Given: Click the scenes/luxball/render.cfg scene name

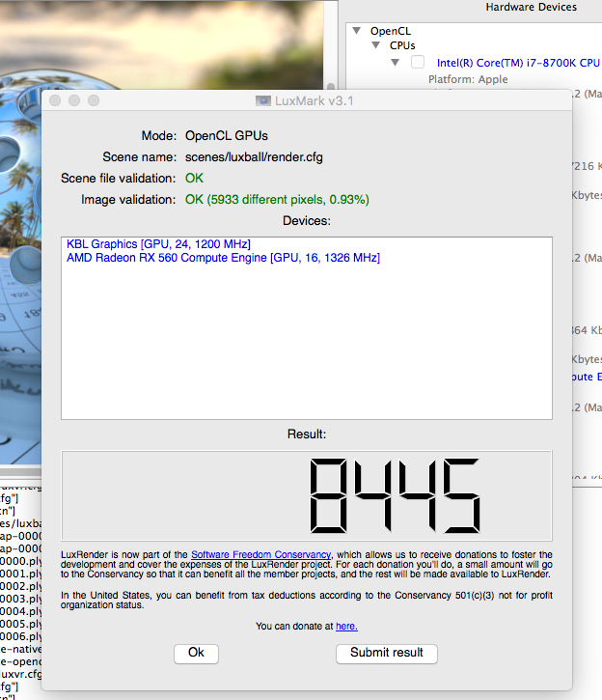Looking at the screenshot, I should click(x=254, y=157).
